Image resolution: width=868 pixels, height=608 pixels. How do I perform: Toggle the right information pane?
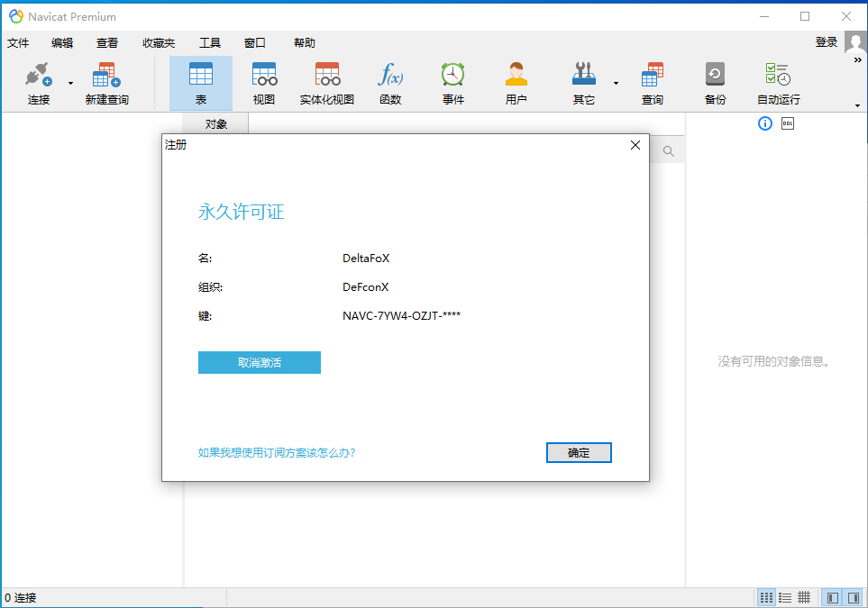coord(853,597)
